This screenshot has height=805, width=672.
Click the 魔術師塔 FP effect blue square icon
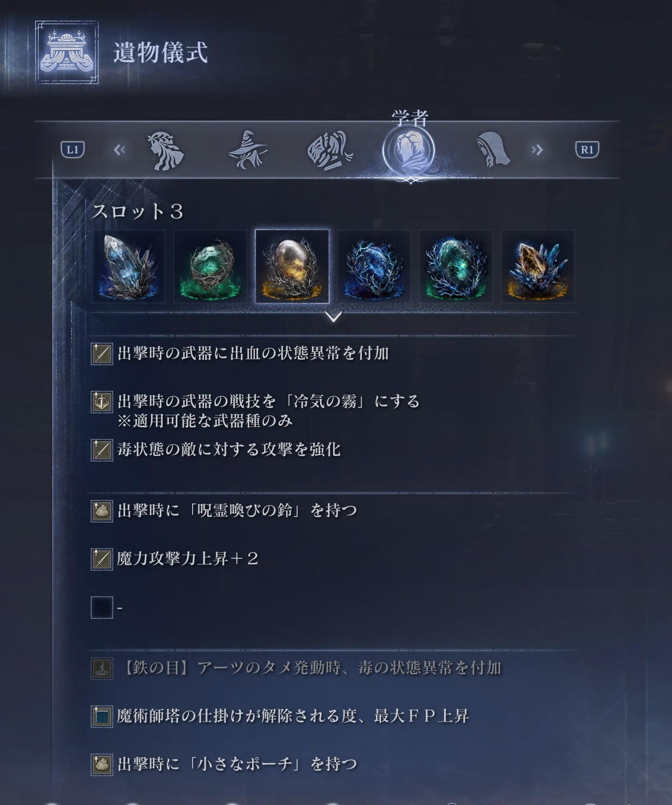point(102,716)
